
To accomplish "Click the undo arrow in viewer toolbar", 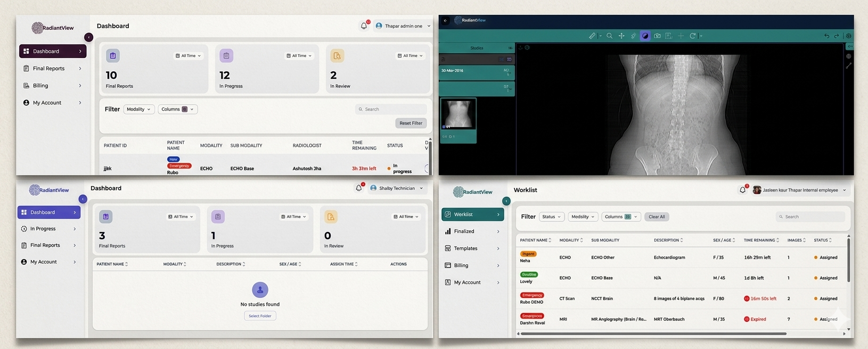I will (826, 36).
